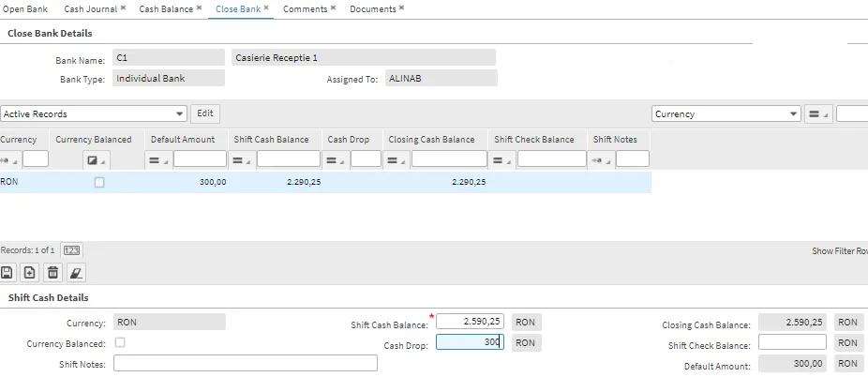The height and width of the screenshot is (377, 868).
Task: Add a new record using the plus-page icon
Action: [29, 272]
